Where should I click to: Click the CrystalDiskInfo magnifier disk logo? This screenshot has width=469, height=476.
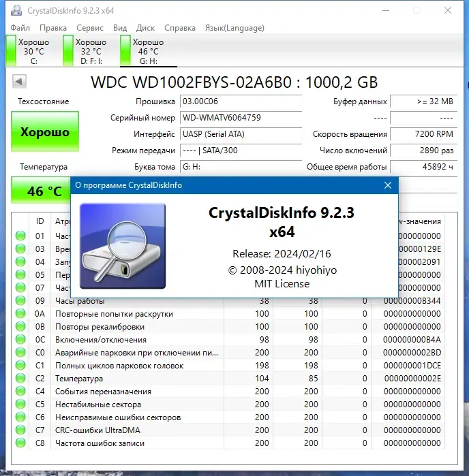coord(123,246)
